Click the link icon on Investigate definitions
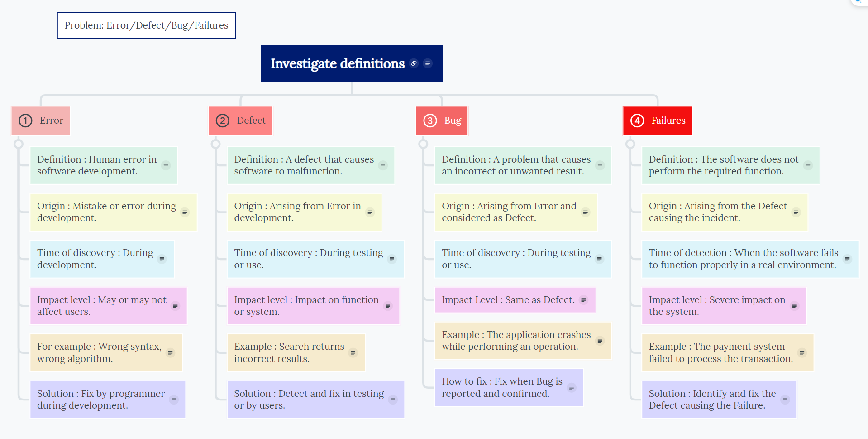868x439 pixels. click(x=414, y=63)
